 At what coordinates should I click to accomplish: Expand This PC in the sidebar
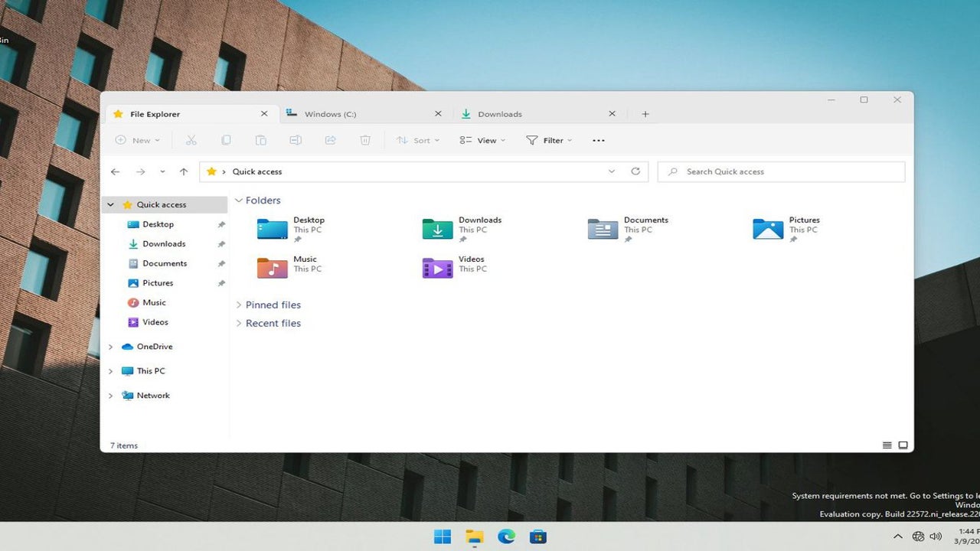(x=111, y=371)
